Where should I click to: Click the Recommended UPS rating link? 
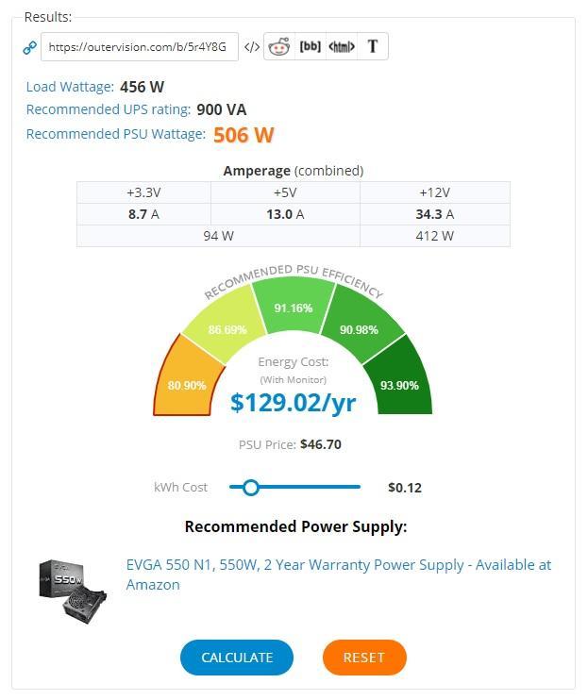109,109
